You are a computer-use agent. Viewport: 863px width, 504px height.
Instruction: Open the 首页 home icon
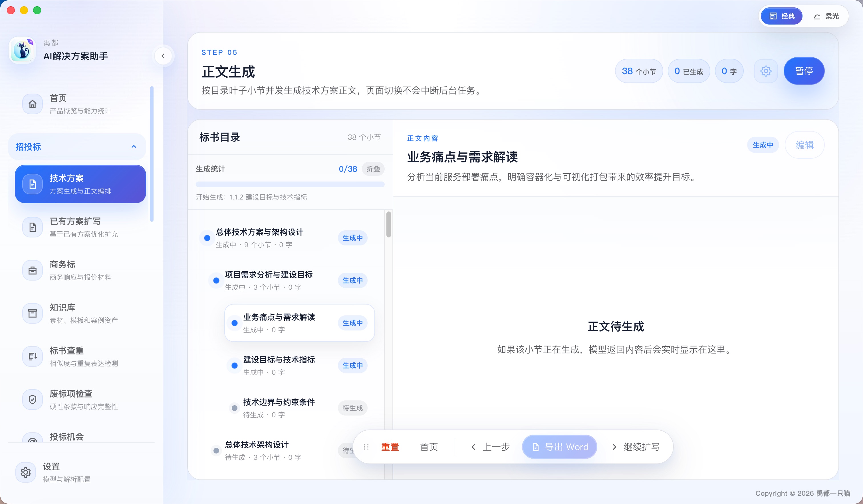pos(33,104)
